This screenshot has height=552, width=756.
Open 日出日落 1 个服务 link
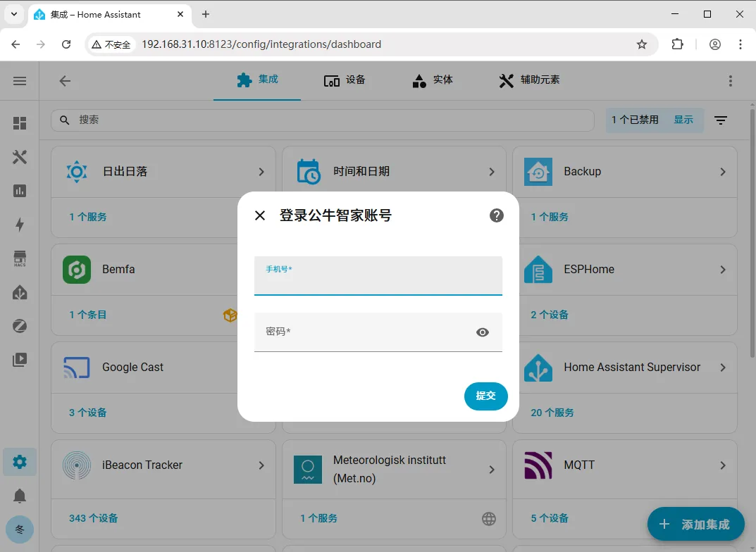(x=88, y=217)
